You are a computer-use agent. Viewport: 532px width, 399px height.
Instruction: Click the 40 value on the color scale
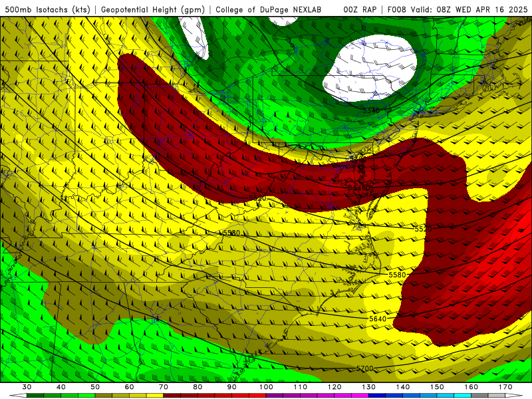point(61,387)
